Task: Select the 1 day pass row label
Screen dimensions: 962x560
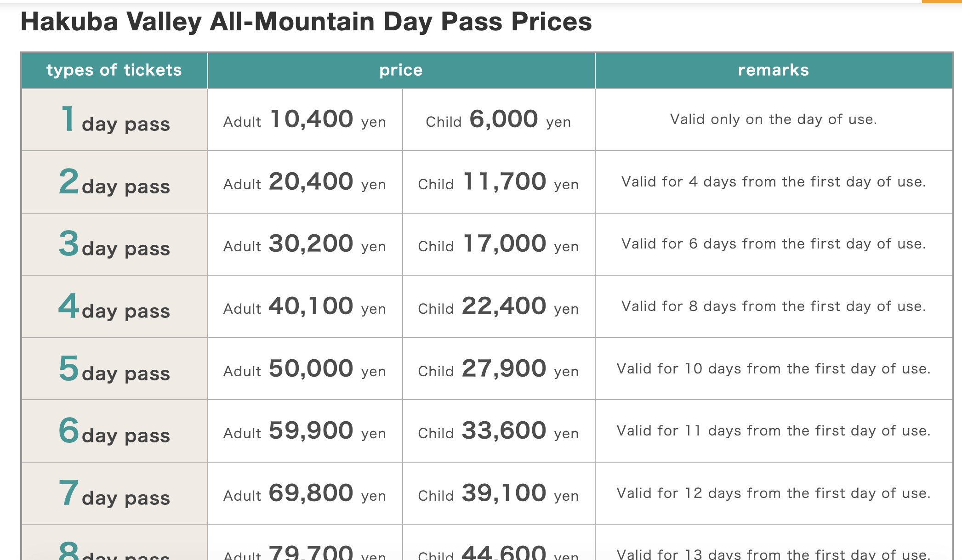Action: (x=114, y=120)
